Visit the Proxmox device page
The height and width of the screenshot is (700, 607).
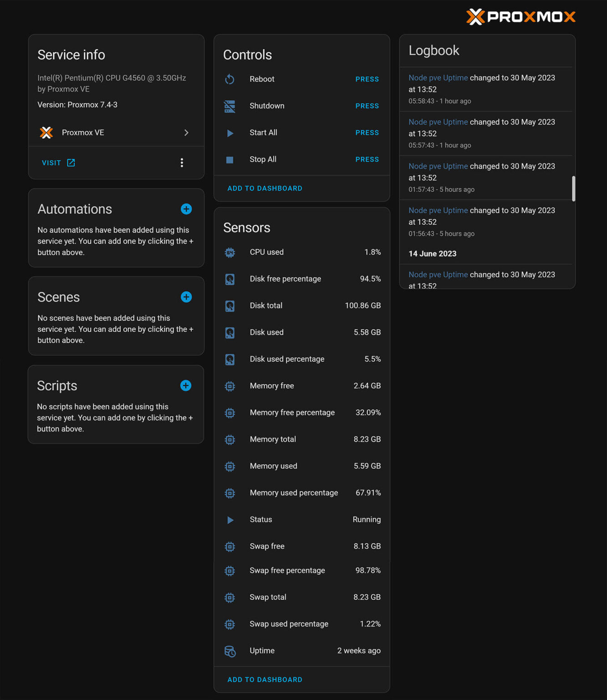coord(58,163)
